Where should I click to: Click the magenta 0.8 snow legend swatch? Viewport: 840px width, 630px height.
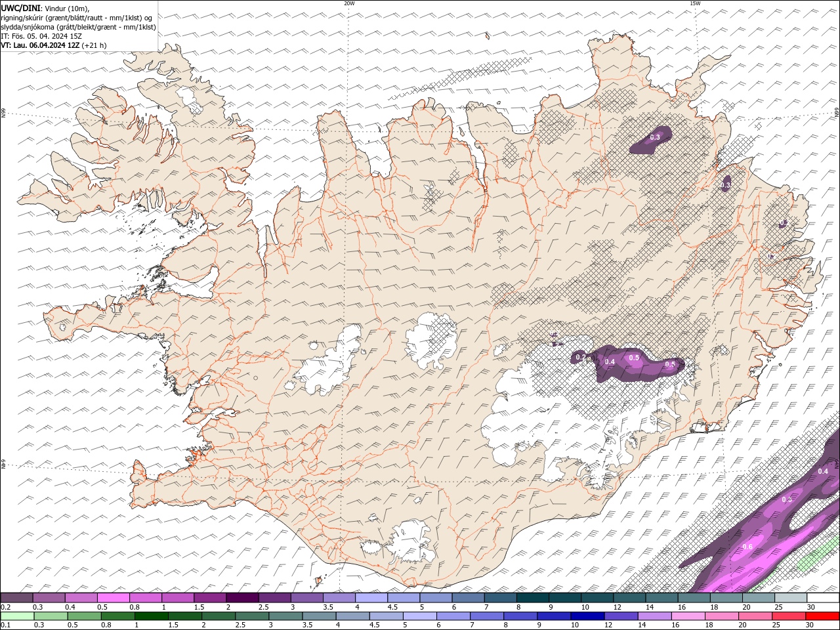click(146, 598)
